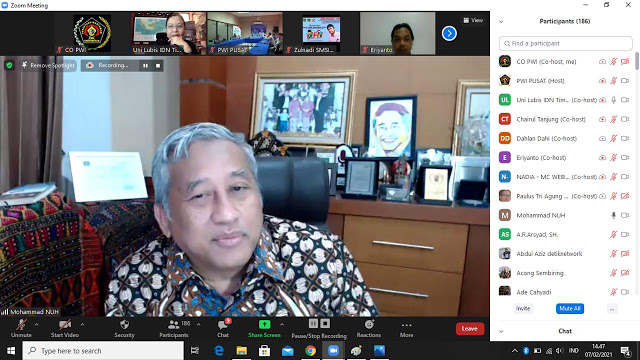Open the Chat button with notification badge

coord(223,328)
